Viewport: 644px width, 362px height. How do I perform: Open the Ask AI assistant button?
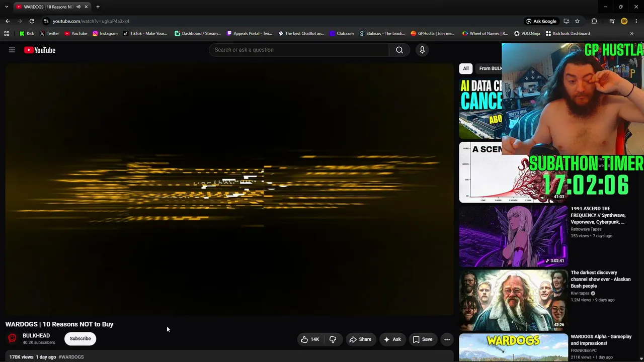(x=392, y=339)
